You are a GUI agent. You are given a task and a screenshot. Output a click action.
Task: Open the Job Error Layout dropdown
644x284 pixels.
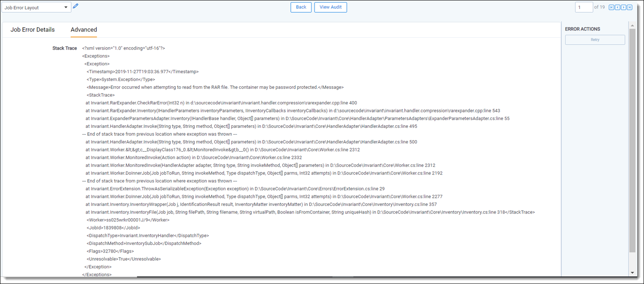click(37, 8)
